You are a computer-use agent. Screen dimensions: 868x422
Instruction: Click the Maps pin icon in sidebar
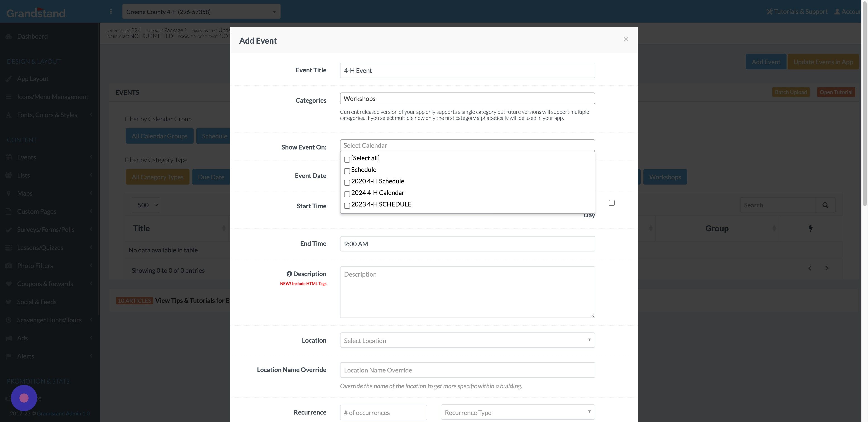(x=9, y=194)
